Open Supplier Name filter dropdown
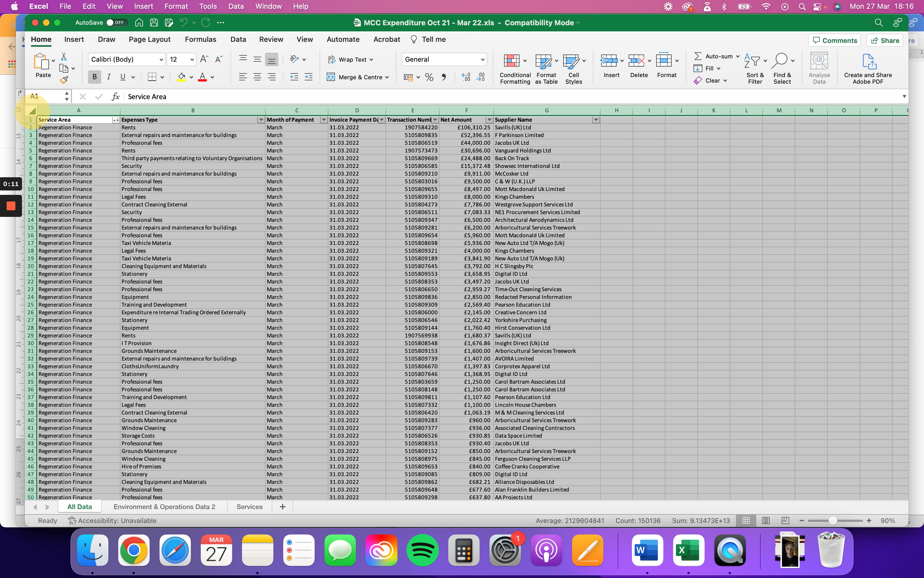924x578 pixels. (596, 120)
